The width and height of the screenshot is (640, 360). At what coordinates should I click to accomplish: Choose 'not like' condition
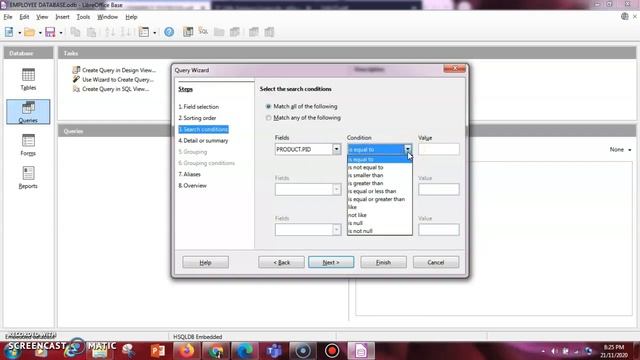(x=380, y=215)
